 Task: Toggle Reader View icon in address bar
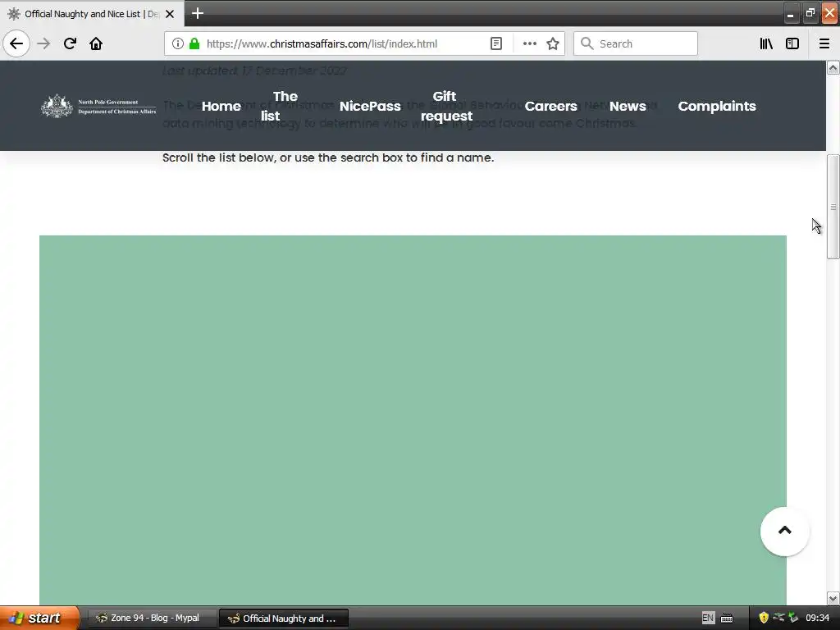tap(496, 43)
